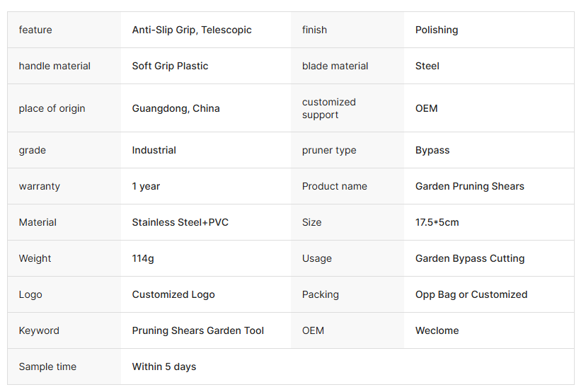Viewport: 586px width, 392px height.
Task: Select 'Garden Pruning Shears' product name
Action: 470,186
